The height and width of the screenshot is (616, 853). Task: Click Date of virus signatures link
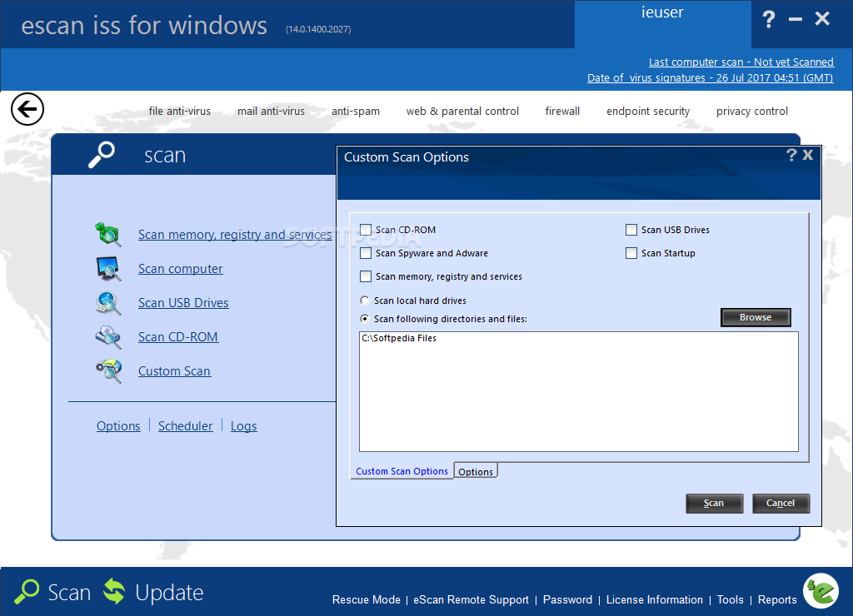tap(710, 77)
